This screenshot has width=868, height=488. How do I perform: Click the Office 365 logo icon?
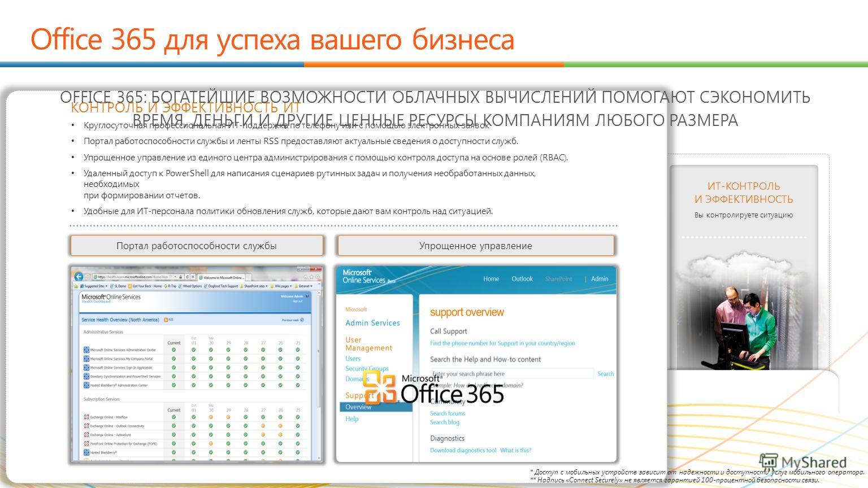pyautogui.click(x=380, y=387)
